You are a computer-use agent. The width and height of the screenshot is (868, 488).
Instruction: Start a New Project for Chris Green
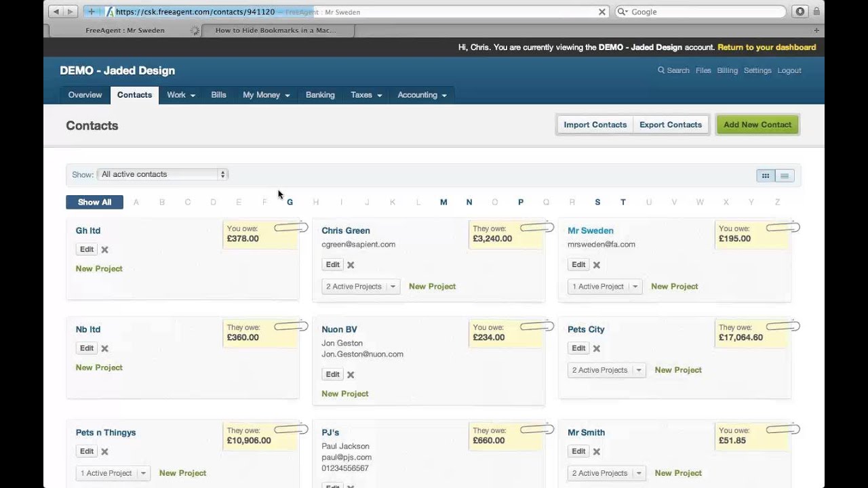point(432,287)
